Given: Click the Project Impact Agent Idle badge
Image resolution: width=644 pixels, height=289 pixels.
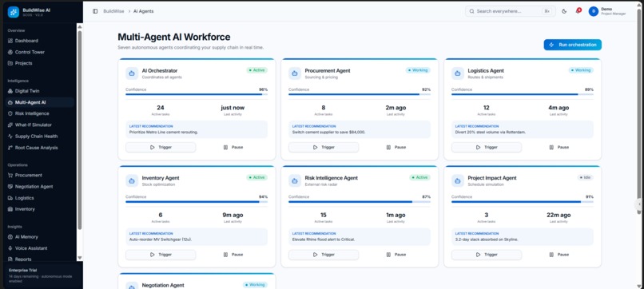Looking at the screenshot, I should [x=585, y=177].
